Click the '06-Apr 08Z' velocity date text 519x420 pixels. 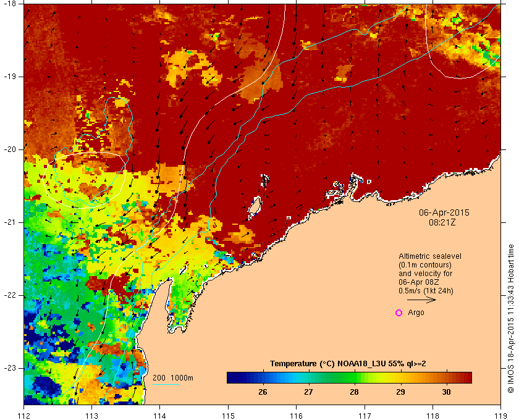click(419, 282)
